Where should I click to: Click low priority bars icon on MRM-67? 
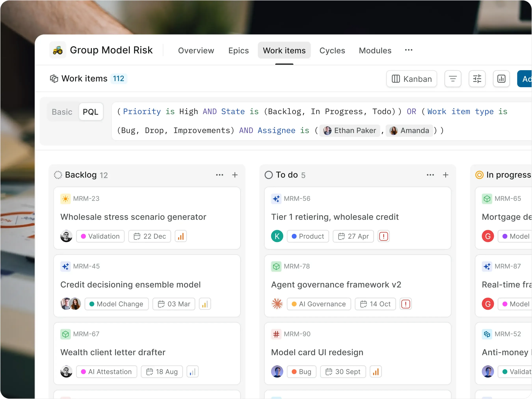coord(192,371)
